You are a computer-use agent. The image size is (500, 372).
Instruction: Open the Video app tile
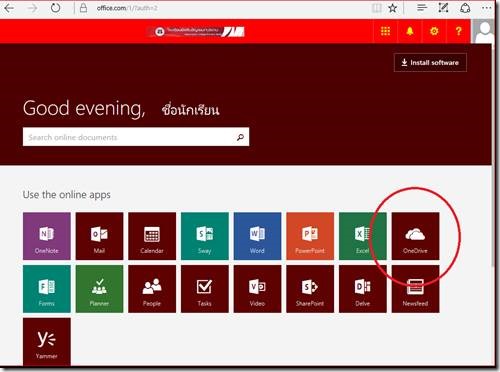tap(257, 289)
